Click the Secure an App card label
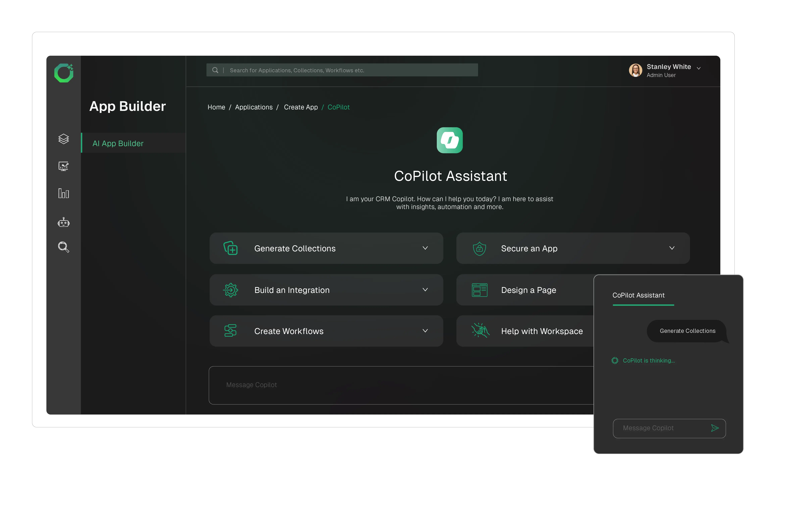This screenshot has height=532, width=810. coord(529,248)
